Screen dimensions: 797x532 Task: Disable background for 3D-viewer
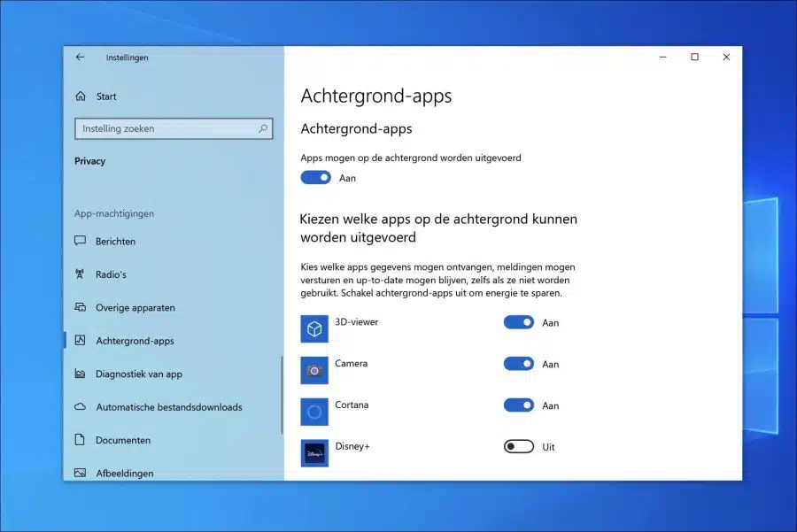[x=518, y=322]
